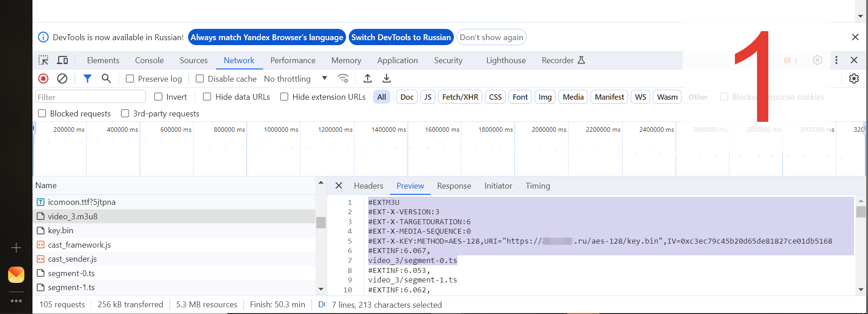This screenshot has width=868, height=314.
Task: Clear the network log
Action: click(x=62, y=78)
